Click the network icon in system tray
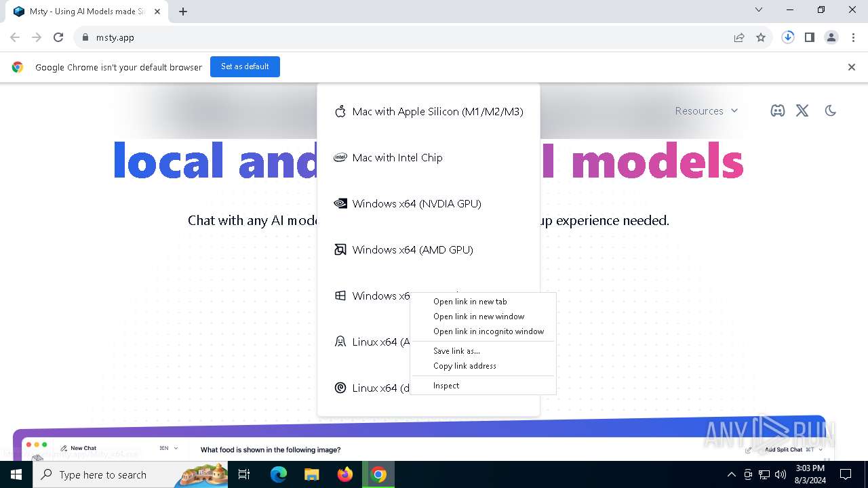The width and height of the screenshot is (868, 488). click(x=764, y=474)
